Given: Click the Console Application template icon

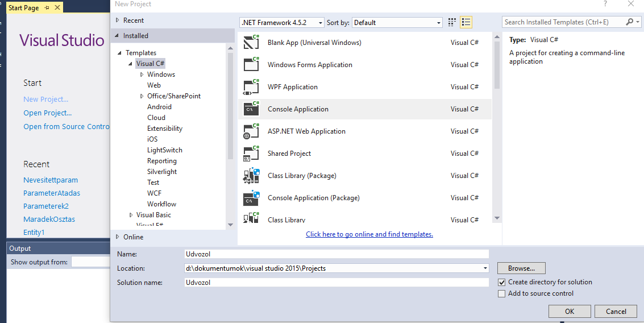Looking at the screenshot, I should [x=251, y=109].
